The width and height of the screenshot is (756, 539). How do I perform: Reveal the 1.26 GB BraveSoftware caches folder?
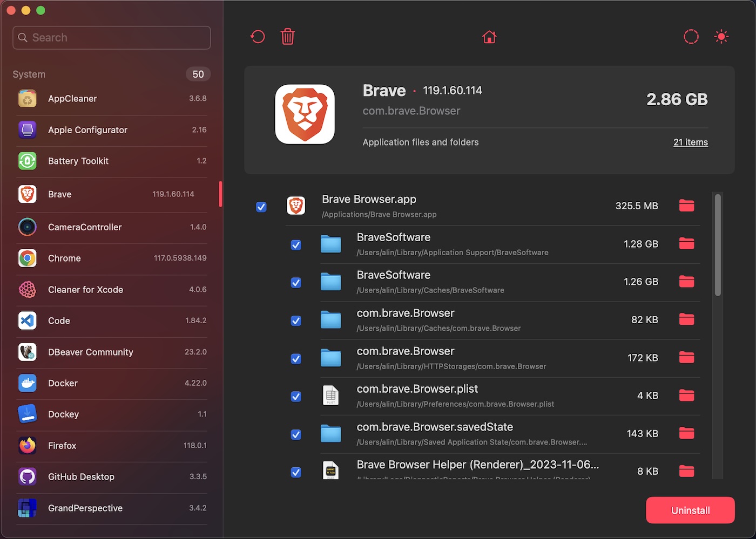[x=687, y=282]
